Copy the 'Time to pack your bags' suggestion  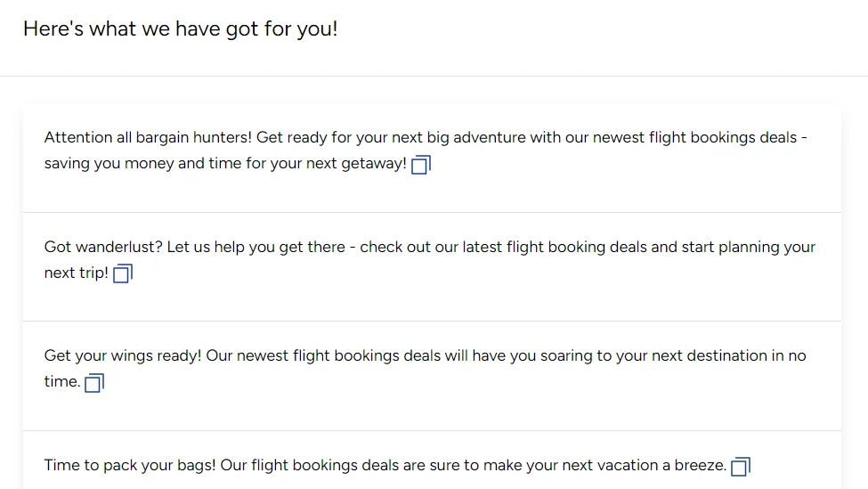[741, 467]
